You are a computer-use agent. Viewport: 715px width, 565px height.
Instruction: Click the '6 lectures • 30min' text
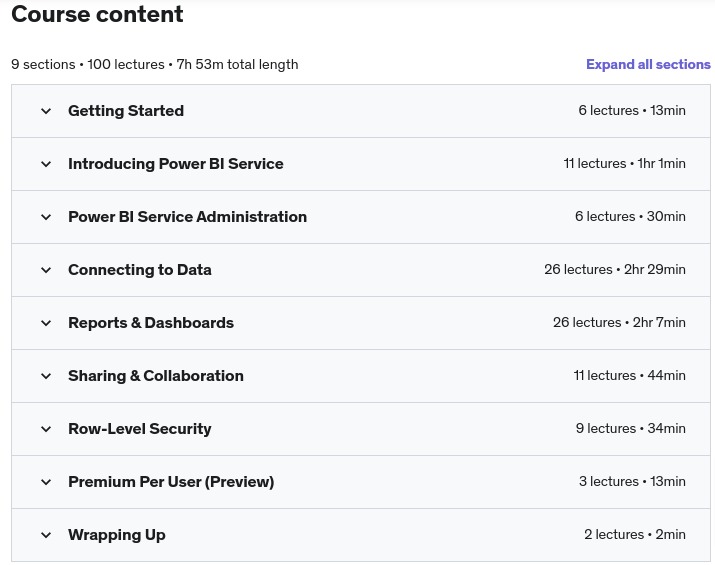point(630,216)
